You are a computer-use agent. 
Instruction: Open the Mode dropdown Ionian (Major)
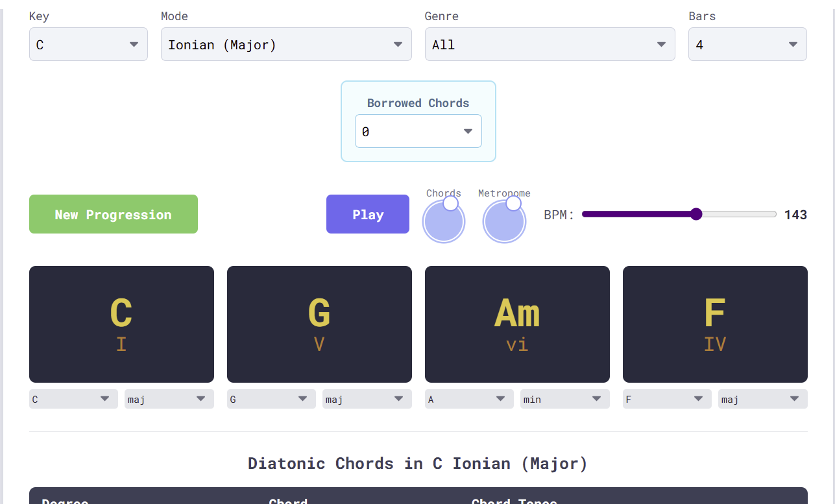pos(286,44)
